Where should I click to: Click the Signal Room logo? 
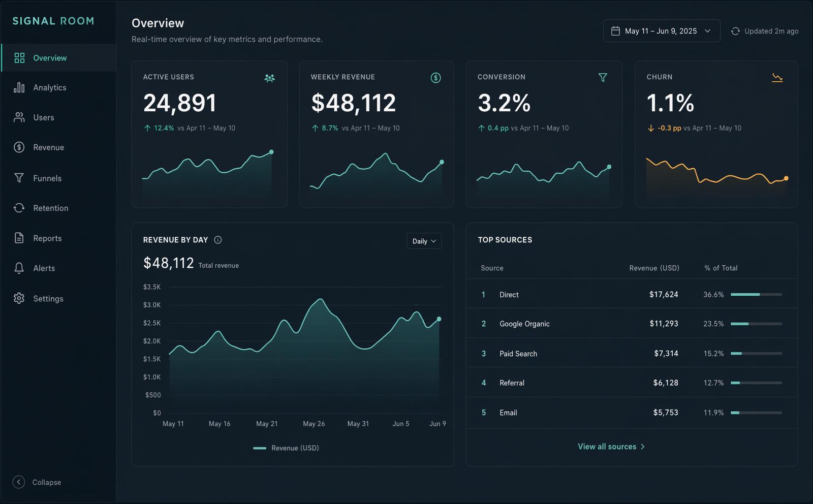pyautogui.click(x=53, y=21)
